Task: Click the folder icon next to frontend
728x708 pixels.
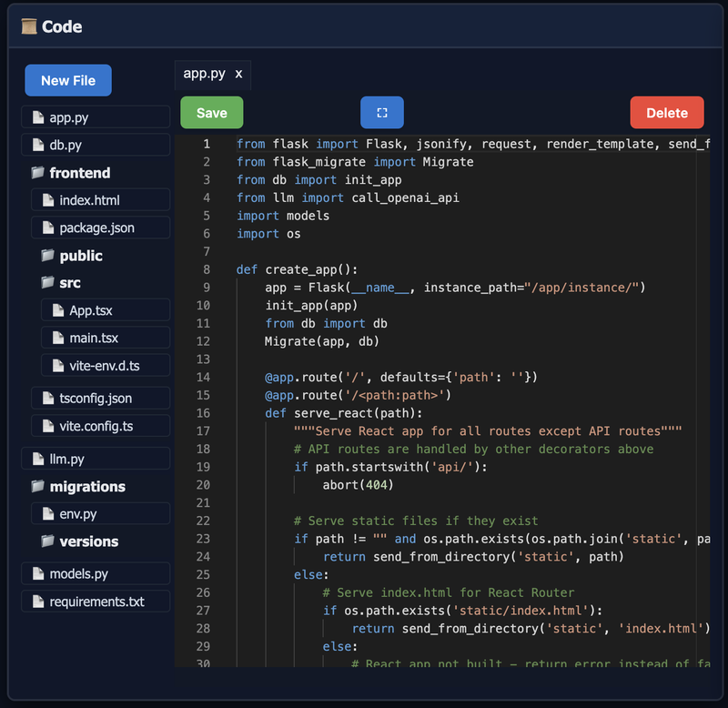Action: [x=36, y=172]
